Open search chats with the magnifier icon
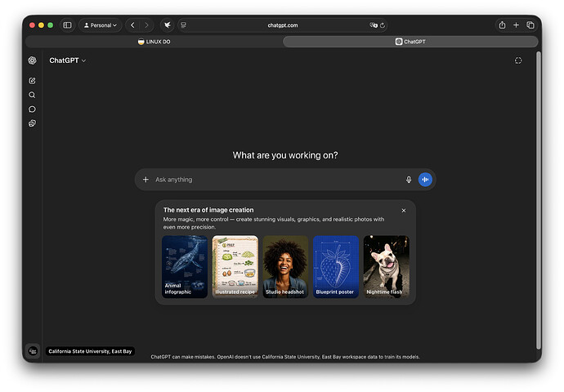The image size is (564, 392). [32, 95]
